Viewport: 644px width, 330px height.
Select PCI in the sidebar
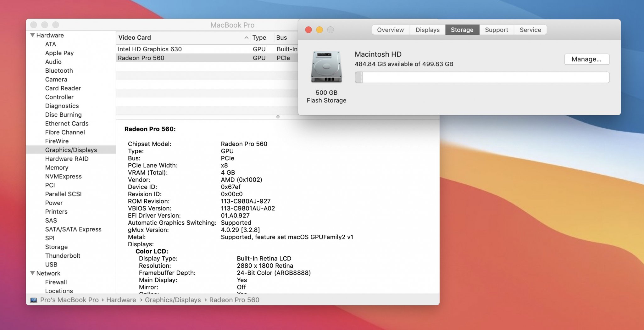pyautogui.click(x=50, y=185)
